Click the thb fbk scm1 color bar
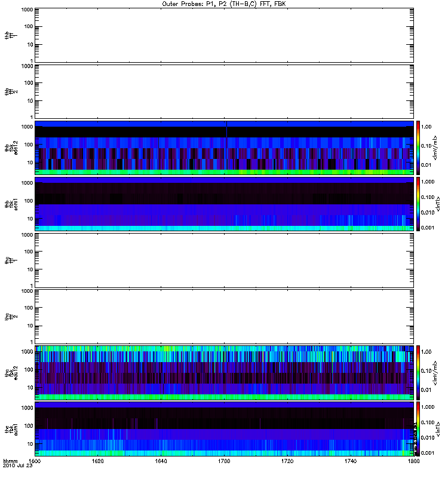448x478 pixels. click(418, 204)
